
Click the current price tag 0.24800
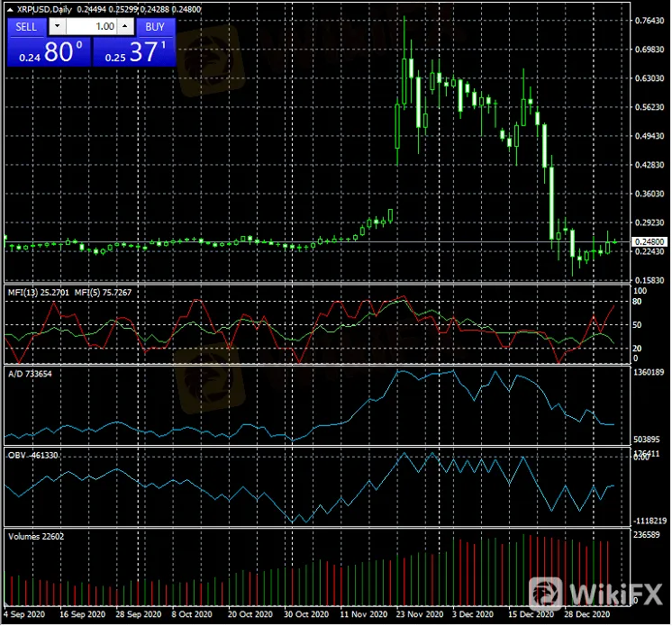[x=649, y=242]
